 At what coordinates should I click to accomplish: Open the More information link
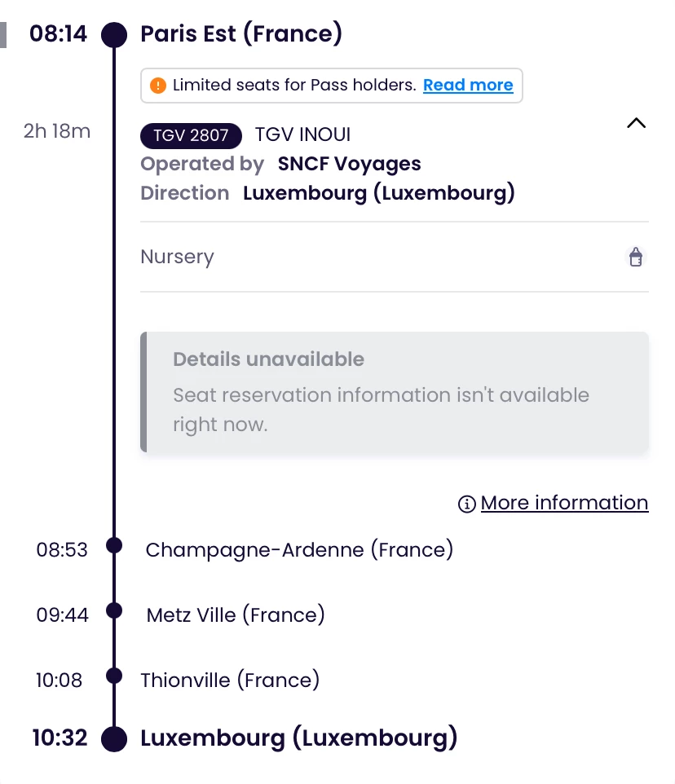(564, 504)
